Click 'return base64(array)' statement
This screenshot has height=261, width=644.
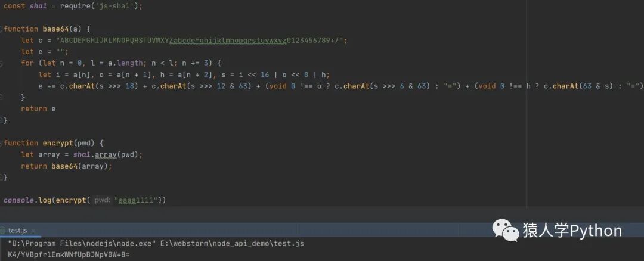pos(66,166)
